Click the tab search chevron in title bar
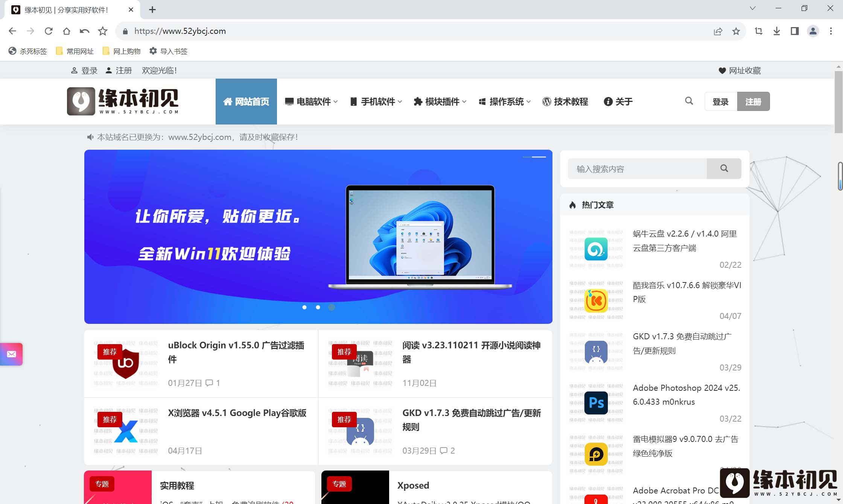The height and width of the screenshot is (504, 843). (753, 8)
